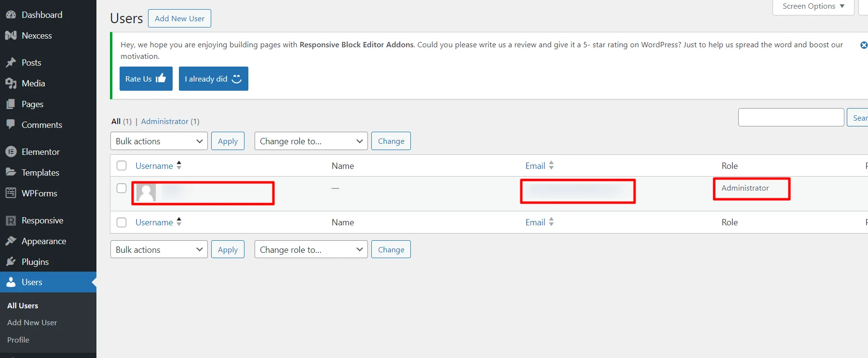Open the Nexcess sidebar label
The height and width of the screenshot is (358, 868).
point(37,36)
